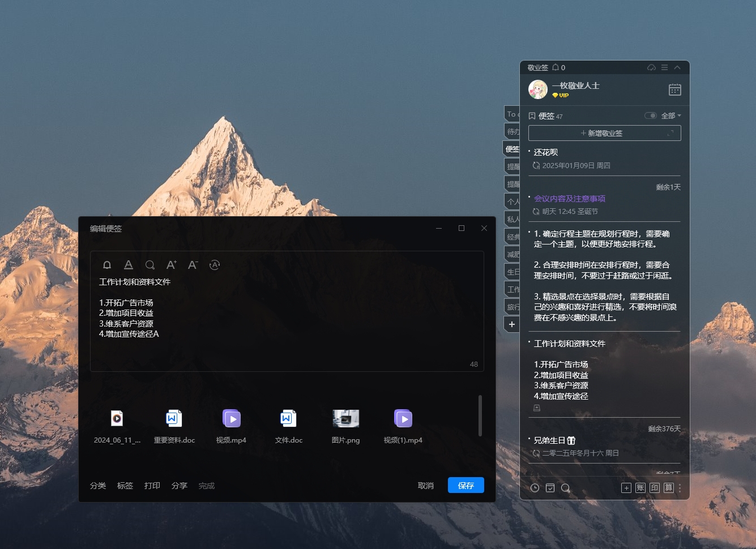
Task: Click the attachment list scrollbar in the edit dialog
Action: coord(480,415)
